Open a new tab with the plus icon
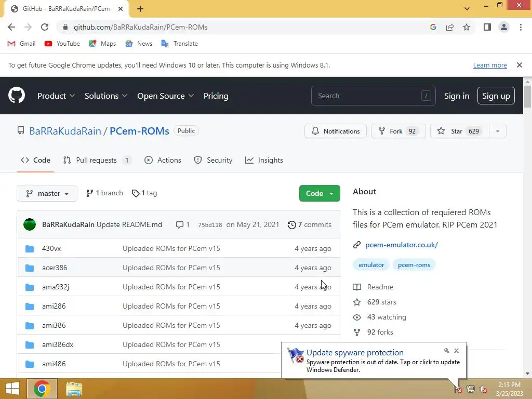This screenshot has height=399, width=532. 140,9
